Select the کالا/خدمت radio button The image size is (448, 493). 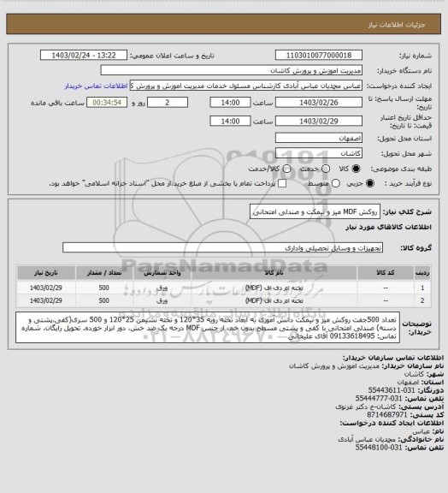(286, 169)
